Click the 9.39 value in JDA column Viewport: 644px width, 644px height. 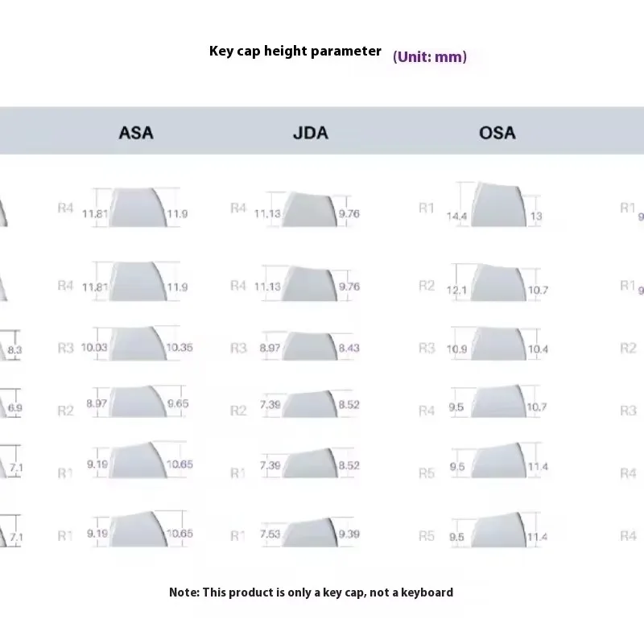(x=349, y=534)
